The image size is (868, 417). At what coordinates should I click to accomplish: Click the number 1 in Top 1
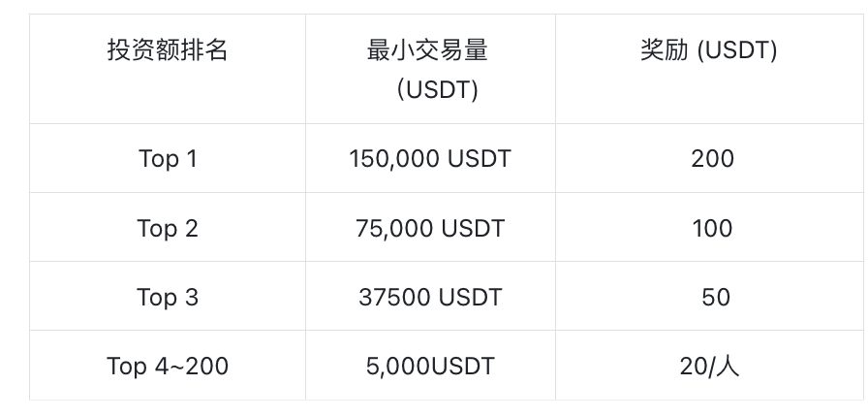(x=191, y=159)
